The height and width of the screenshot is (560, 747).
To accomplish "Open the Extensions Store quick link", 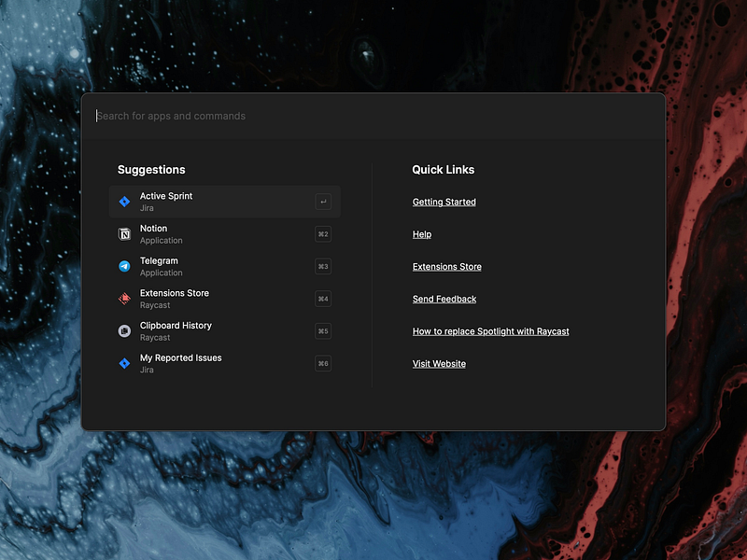I will pos(447,267).
